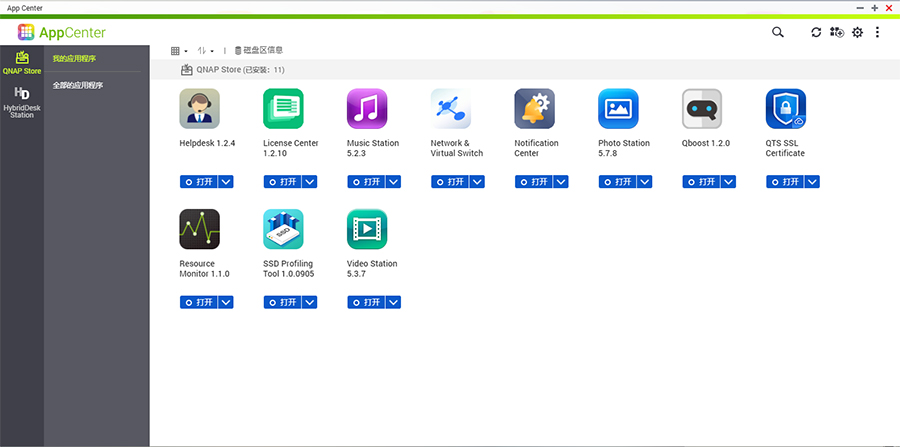Open the search magnifier in top toolbar
900x447 pixels.
coord(778,33)
